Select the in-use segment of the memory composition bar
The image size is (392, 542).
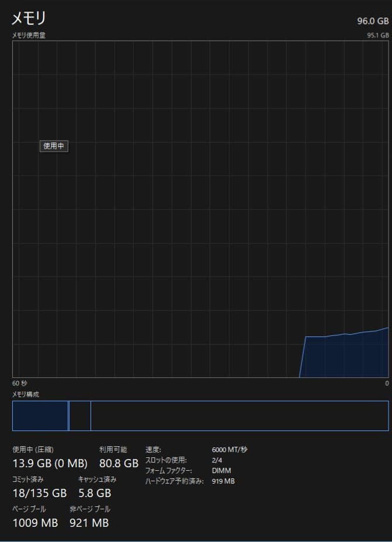tap(40, 416)
